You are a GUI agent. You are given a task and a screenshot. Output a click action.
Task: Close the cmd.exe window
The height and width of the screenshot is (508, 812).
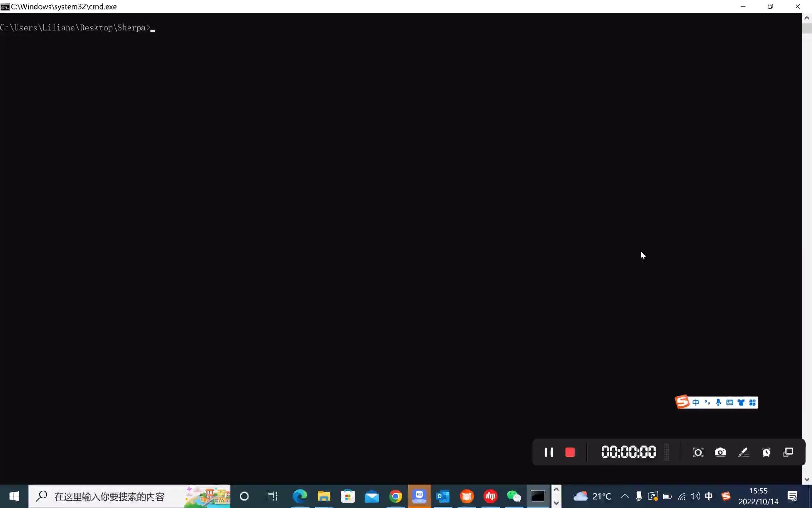(798, 6)
